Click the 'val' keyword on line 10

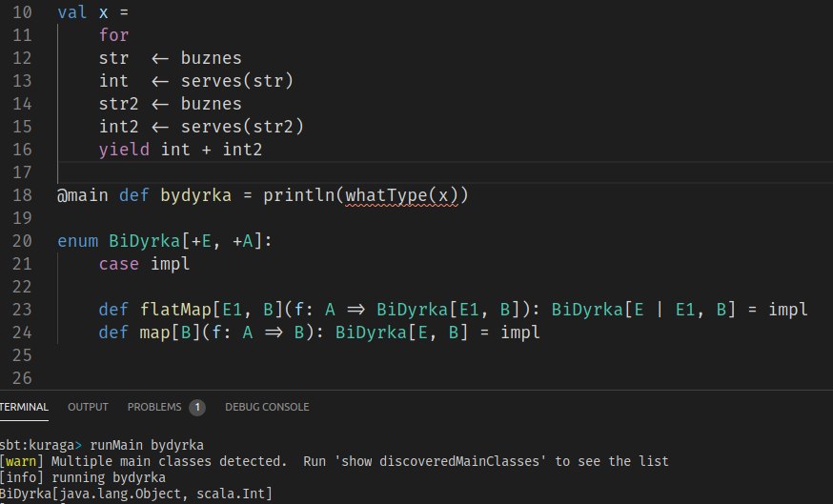(72, 12)
